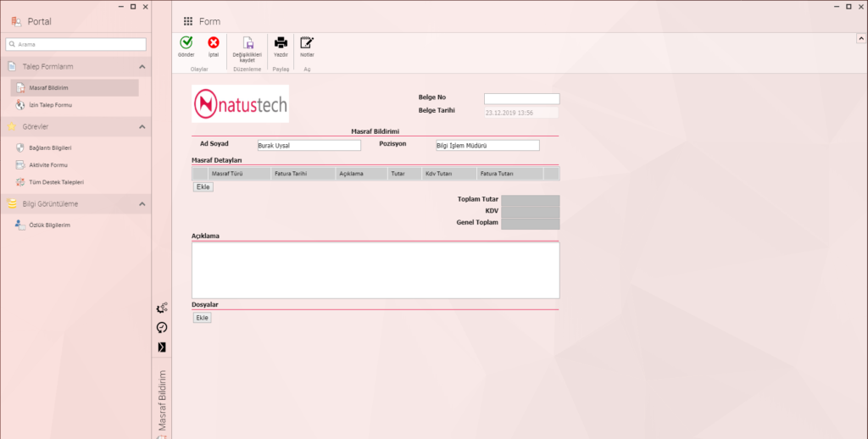Click the Portal logo icon

pos(16,21)
